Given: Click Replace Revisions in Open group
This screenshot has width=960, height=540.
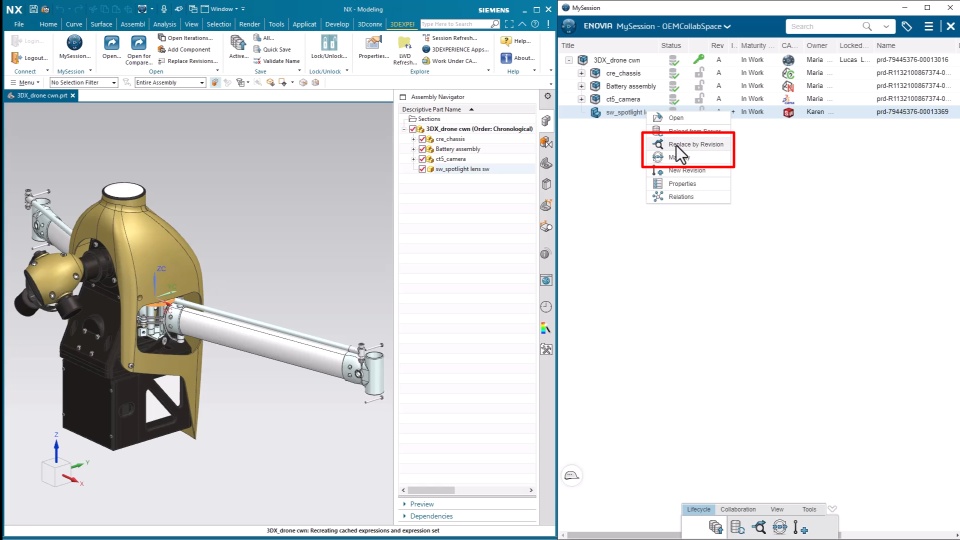Looking at the screenshot, I should pyautogui.click(x=187, y=61).
